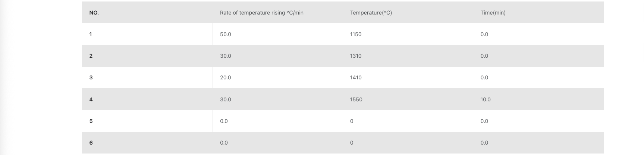644x155 pixels.
Task: Click the Temperature(°C) column header
Action: pyautogui.click(x=371, y=13)
